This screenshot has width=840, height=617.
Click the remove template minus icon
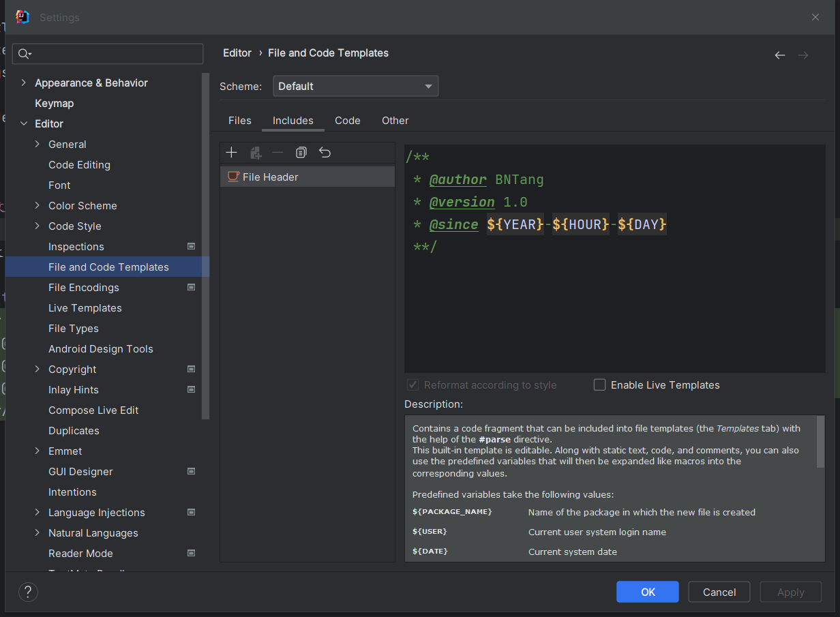pyautogui.click(x=277, y=152)
